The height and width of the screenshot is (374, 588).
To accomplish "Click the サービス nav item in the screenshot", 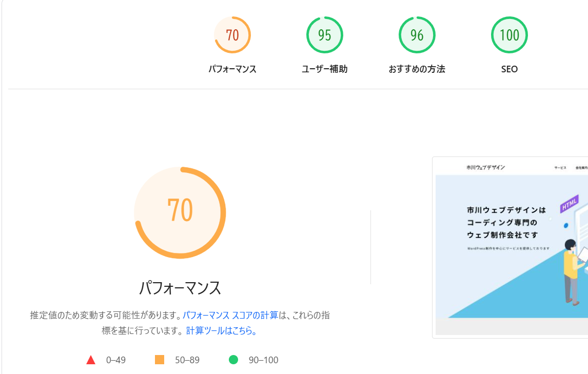I will click(x=560, y=168).
